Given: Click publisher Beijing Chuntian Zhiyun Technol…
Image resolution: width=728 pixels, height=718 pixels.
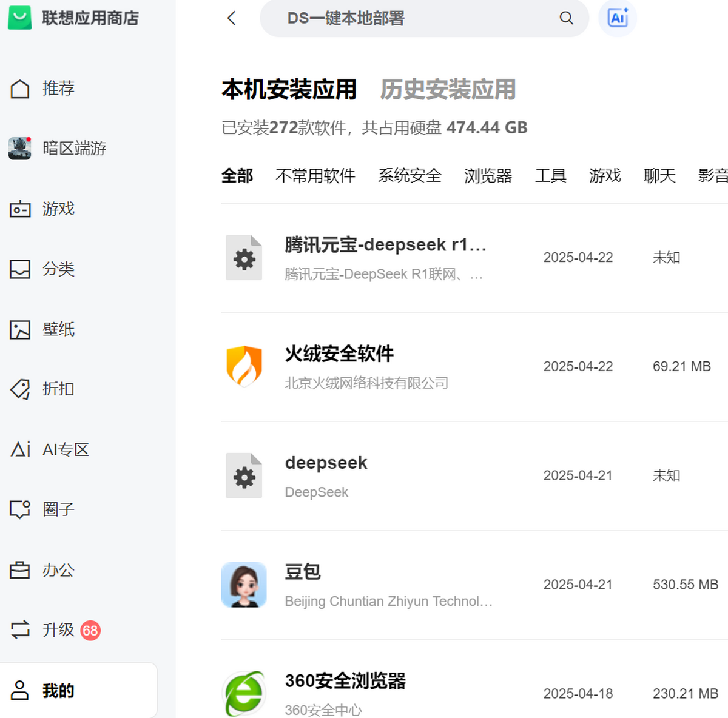Looking at the screenshot, I should coord(388,602).
